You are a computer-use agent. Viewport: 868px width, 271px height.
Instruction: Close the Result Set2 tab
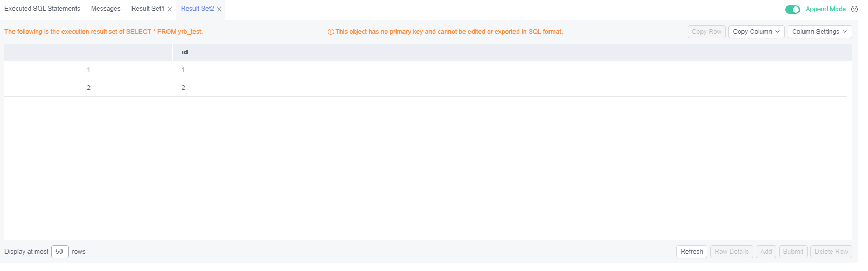[x=219, y=9]
